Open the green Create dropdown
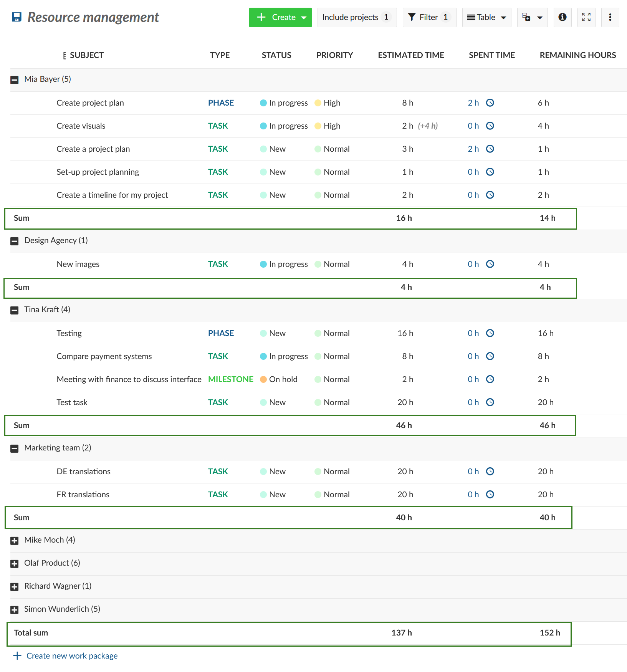This screenshot has height=672, width=627. coord(280,17)
